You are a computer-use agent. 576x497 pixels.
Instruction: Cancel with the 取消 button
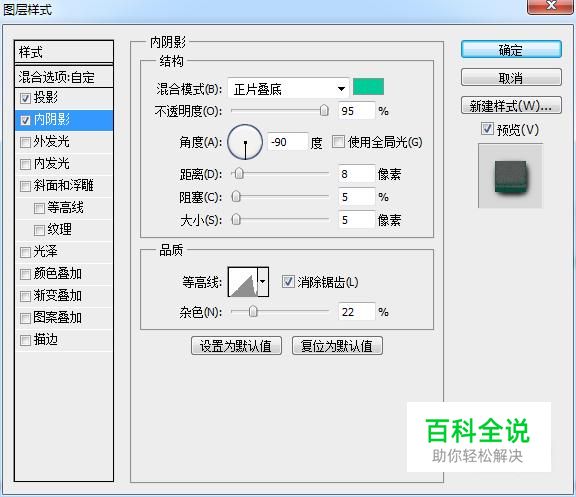point(511,78)
